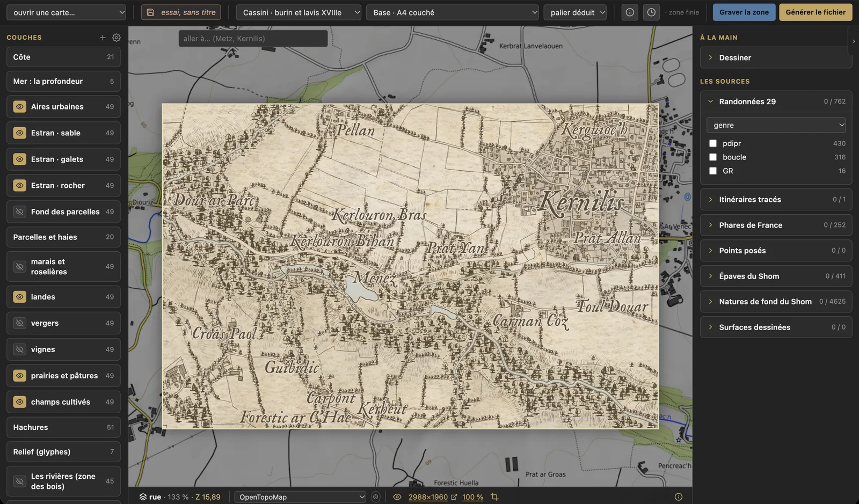Click the 100 % zoom link

[472, 497]
